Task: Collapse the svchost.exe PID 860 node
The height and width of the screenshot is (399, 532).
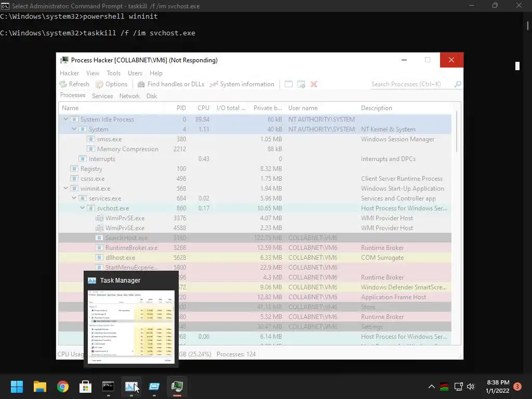Action: pos(83,208)
